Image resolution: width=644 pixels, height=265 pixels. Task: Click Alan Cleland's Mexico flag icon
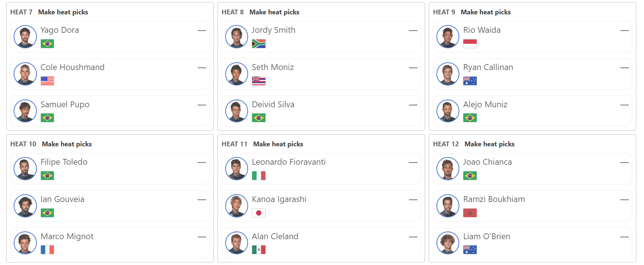[258, 250]
